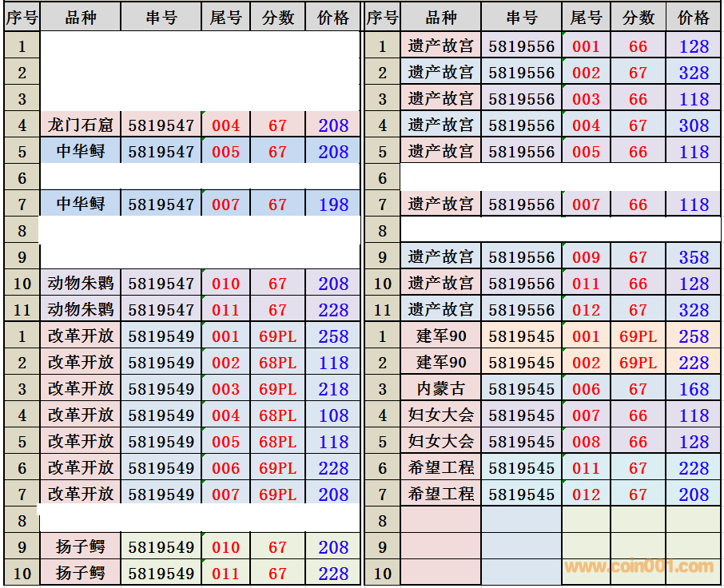Select the 69PL score in 改革开放 row 1

277,336
